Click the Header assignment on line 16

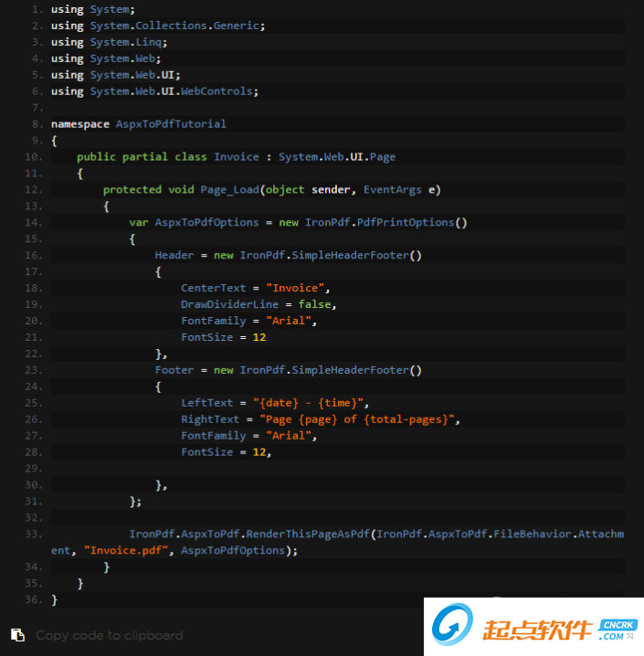pyautogui.click(x=174, y=255)
